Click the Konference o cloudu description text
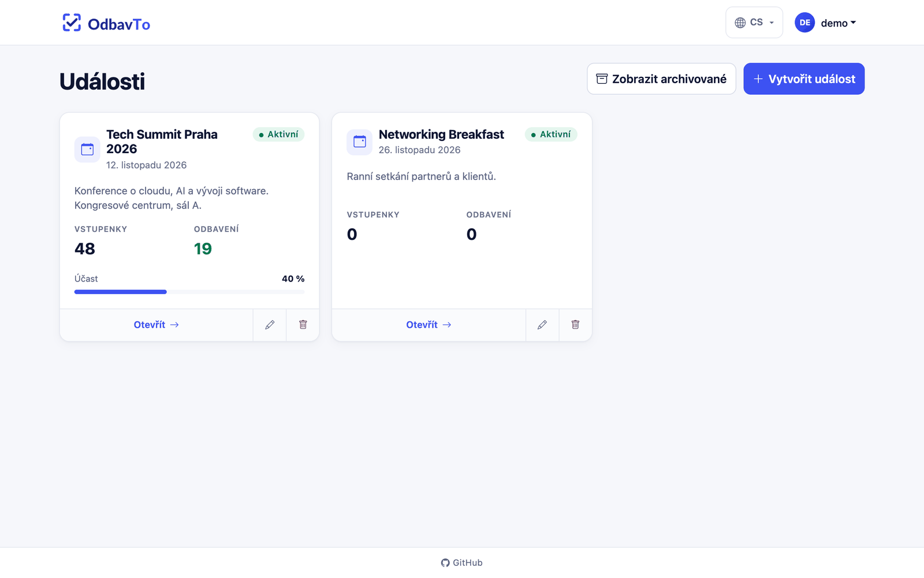924x578 pixels. (172, 198)
